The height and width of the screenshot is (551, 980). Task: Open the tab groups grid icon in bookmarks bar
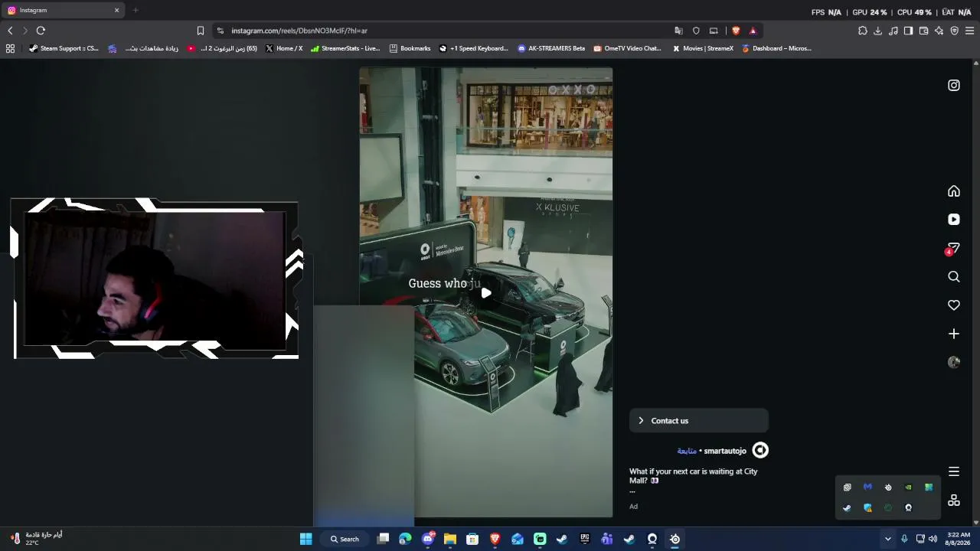(x=10, y=48)
